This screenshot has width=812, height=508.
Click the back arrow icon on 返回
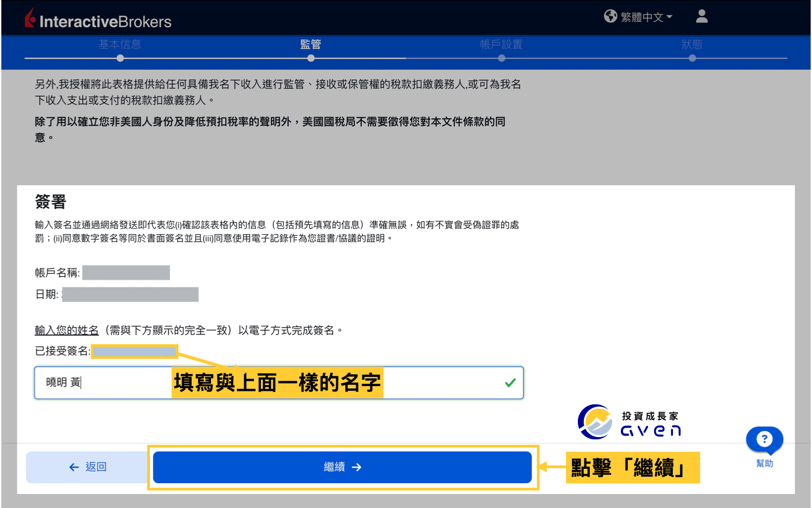pyautogui.click(x=74, y=467)
